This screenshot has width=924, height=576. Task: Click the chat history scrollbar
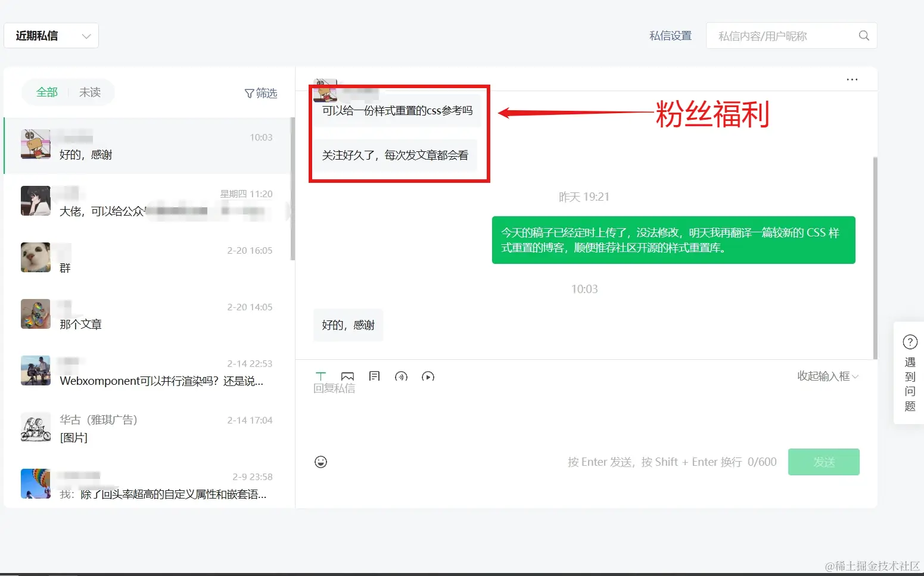coord(875,258)
